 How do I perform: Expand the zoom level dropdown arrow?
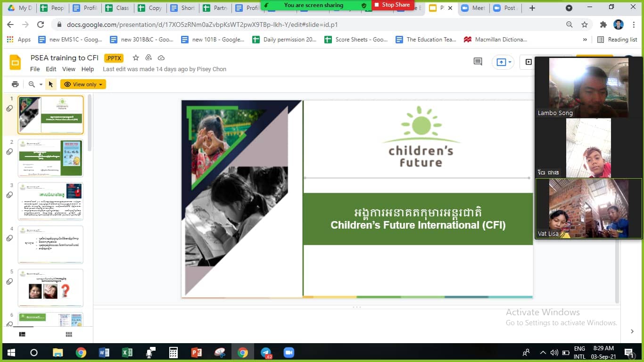(x=41, y=85)
